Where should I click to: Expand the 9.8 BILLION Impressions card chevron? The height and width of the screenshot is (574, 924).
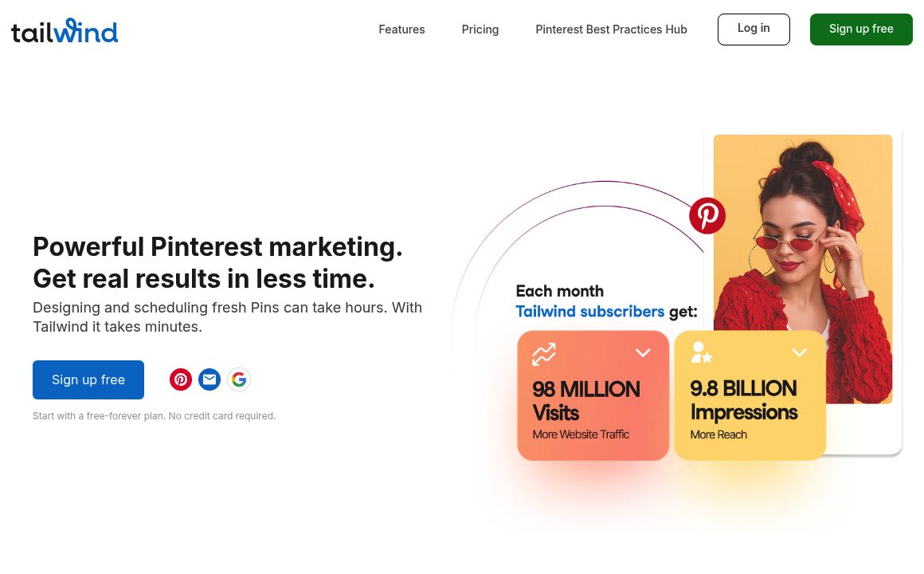(800, 352)
